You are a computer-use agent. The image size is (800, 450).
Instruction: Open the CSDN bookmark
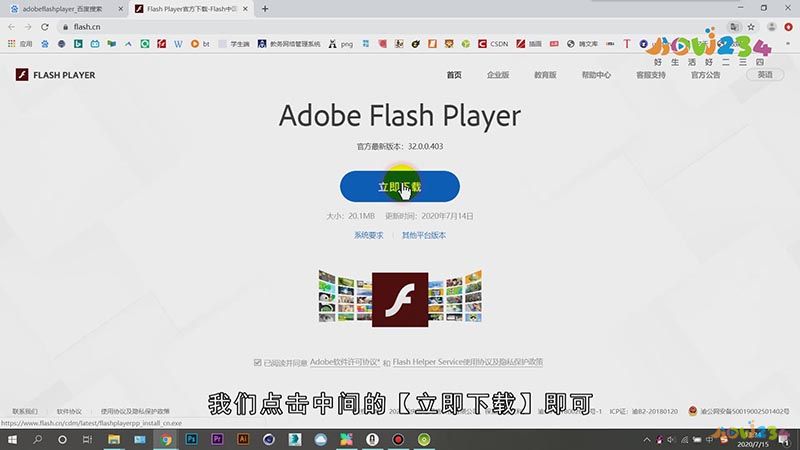pos(493,44)
